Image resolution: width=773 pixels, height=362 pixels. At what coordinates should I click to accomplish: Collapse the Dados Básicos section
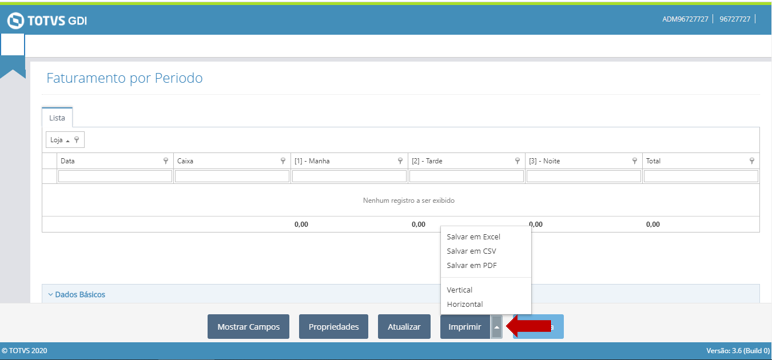pos(76,294)
